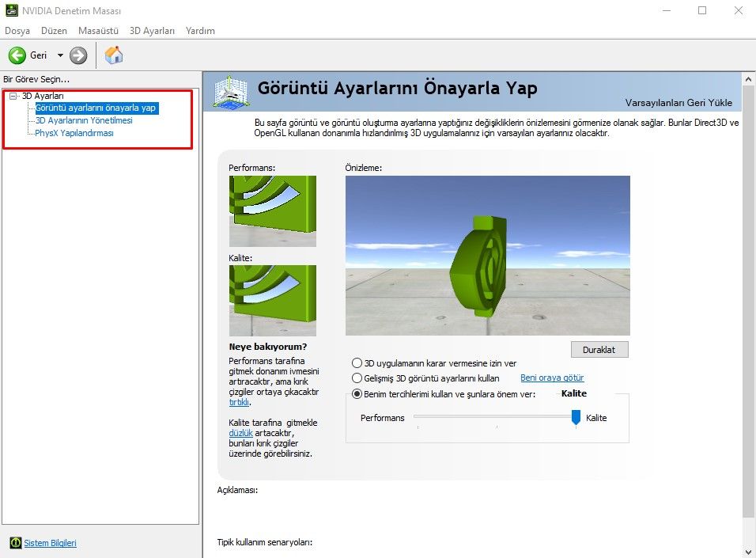
Task: Click the tırtıklı link
Action: 239,402
